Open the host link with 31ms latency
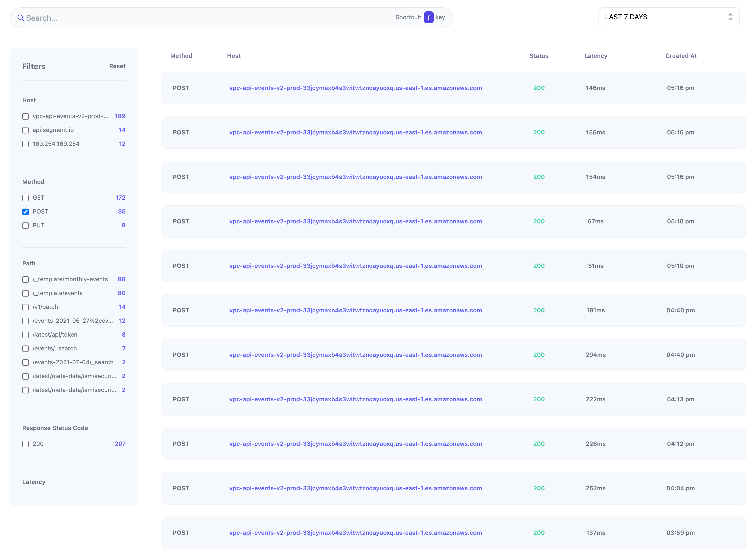Image resolution: width=755 pixels, height=560 pixels. click(355, 266)
